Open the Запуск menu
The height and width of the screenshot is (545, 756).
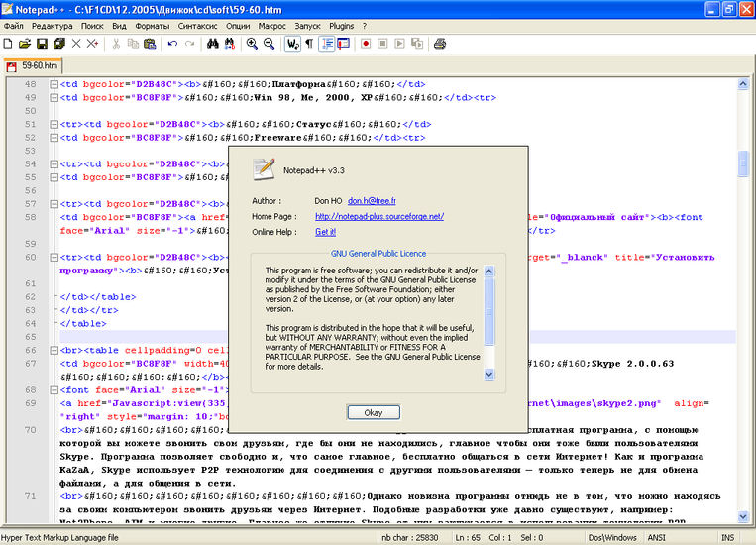[x=307, y=26]
